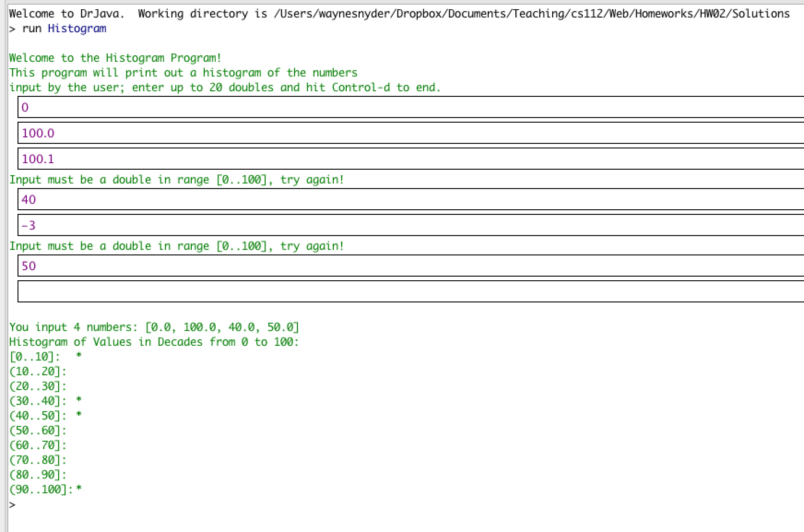This screenshot has width=804, height=532.
Task: Click the 'Welcome to DrJava' text
Action: point(66,14)
